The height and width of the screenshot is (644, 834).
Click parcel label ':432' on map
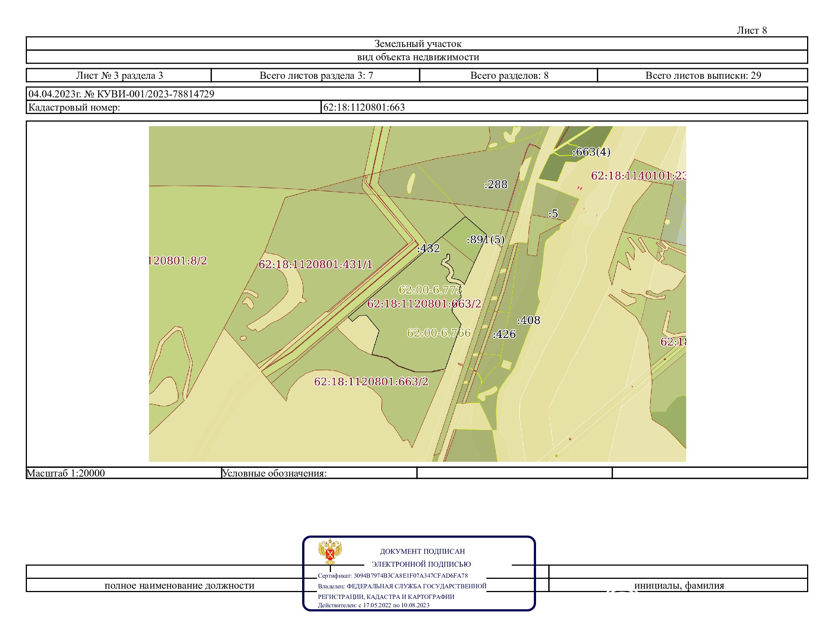coord(428,249)
